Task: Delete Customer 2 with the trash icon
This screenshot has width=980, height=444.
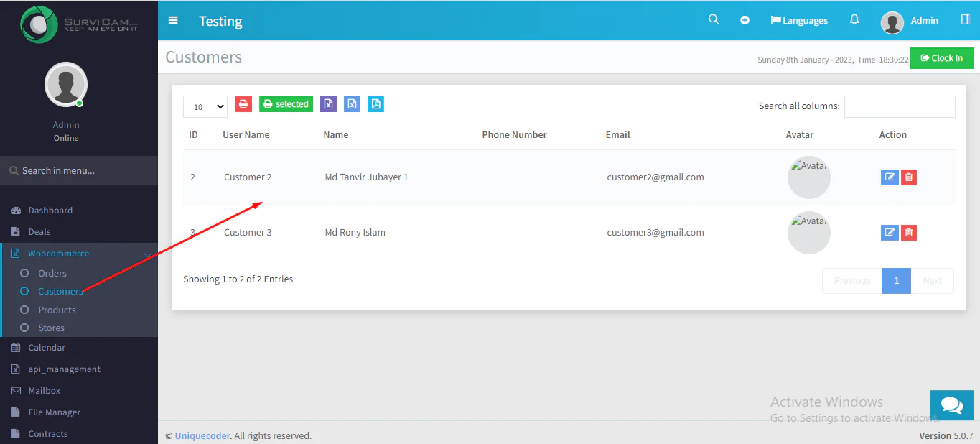Action: pos(908,177)
